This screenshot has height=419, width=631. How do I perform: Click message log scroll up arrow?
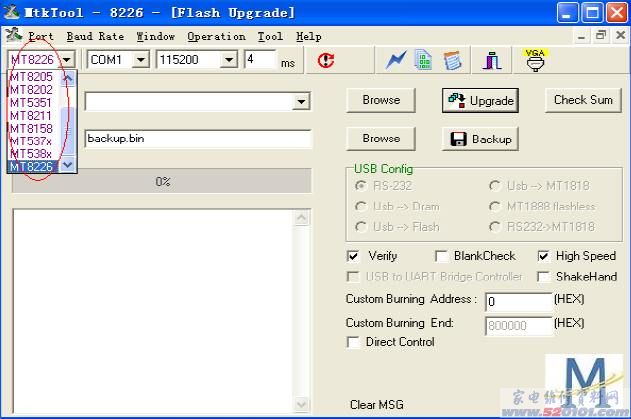pyautogui.click(x=302, y=218)
